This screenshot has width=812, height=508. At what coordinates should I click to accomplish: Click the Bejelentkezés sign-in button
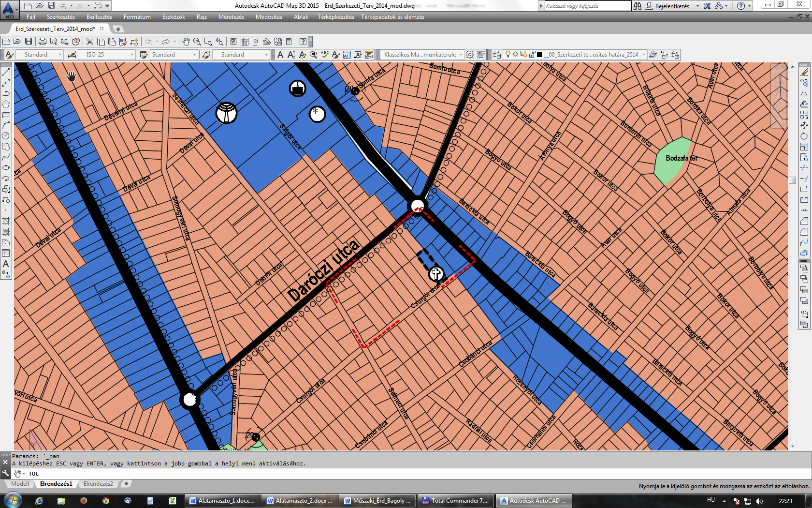(667, 6)
